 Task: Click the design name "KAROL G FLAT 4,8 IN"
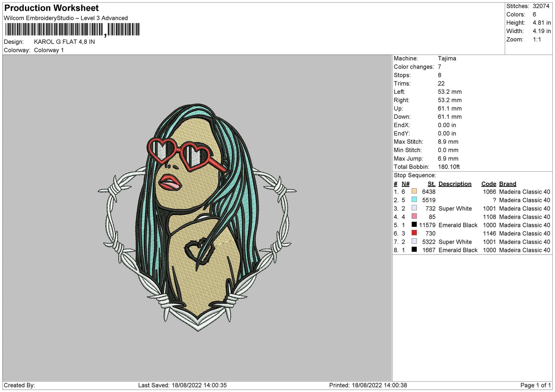64,42
